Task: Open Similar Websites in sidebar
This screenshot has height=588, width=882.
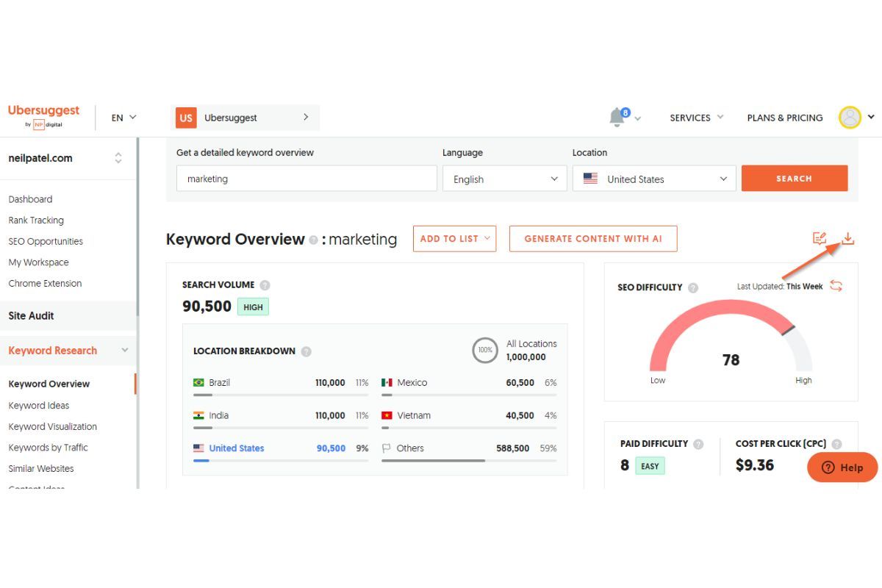Action: [x=41, y=469]
